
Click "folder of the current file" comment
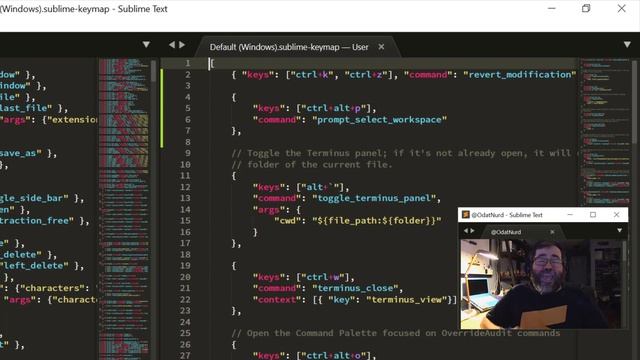pyautogui.click(x=312, y=164)
